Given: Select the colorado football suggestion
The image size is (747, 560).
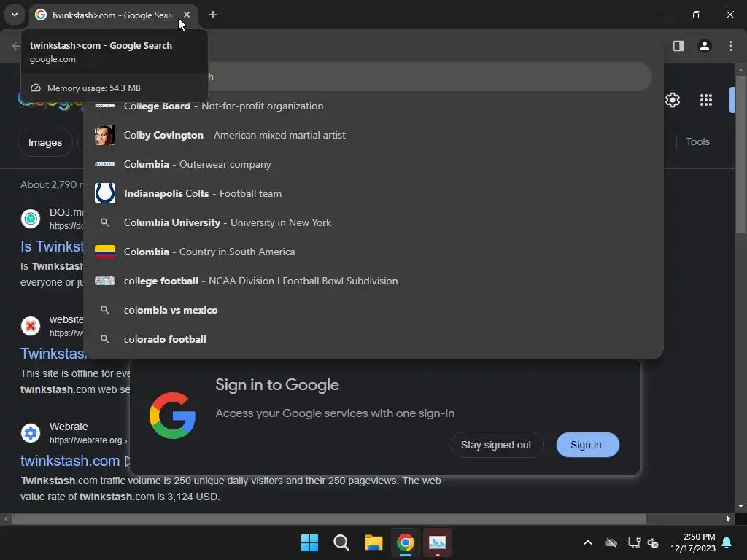Looking at the screenshot, I should pyautogui.click(x=373, y=339).
